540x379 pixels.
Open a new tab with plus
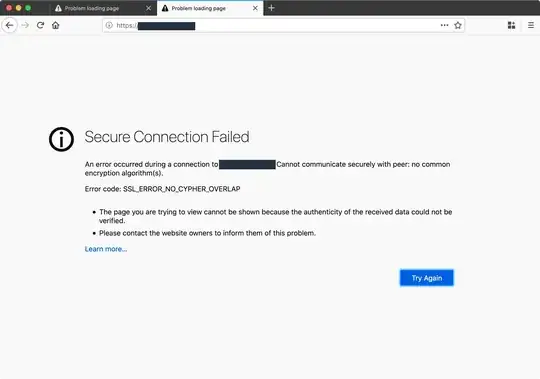click(x=271, y=8)
